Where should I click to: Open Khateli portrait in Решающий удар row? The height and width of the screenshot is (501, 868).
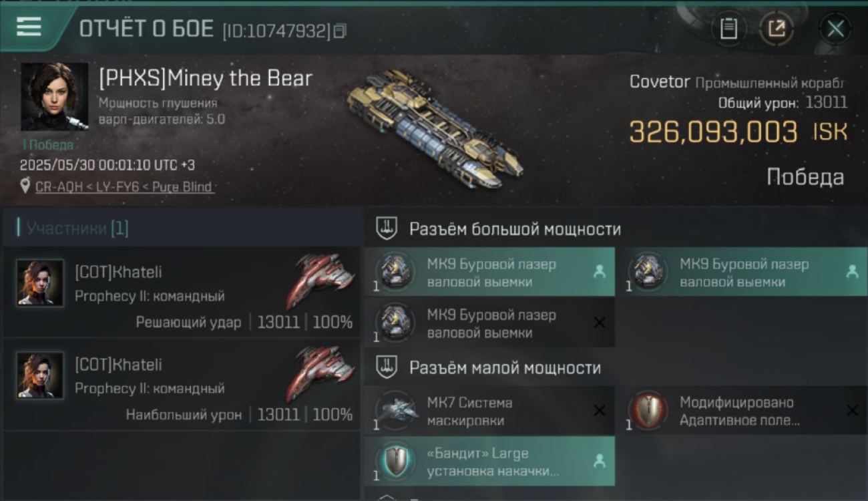coord(40,283)
